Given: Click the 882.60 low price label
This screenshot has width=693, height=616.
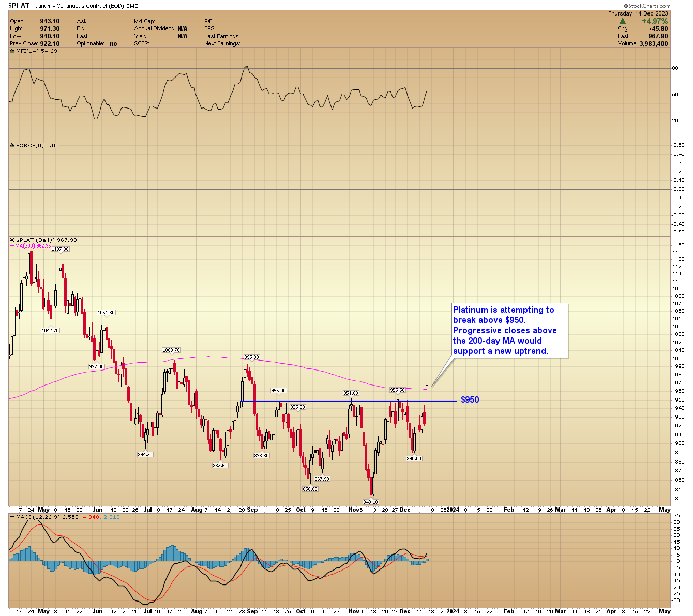Looking at the screenshot, I should tap(220, 466).
